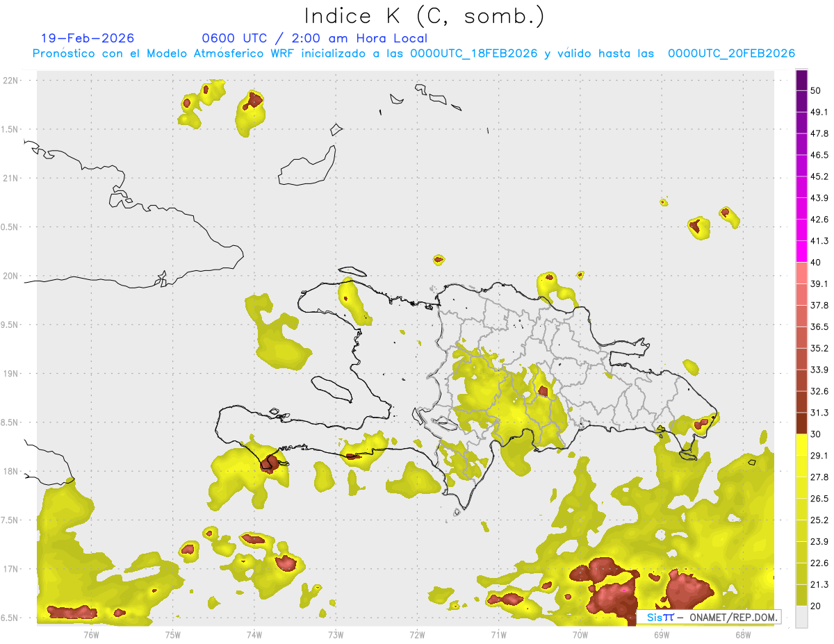Click the colorbar value '21.3'
Viewport: 834px width, 644px height.
click(819, 585)
